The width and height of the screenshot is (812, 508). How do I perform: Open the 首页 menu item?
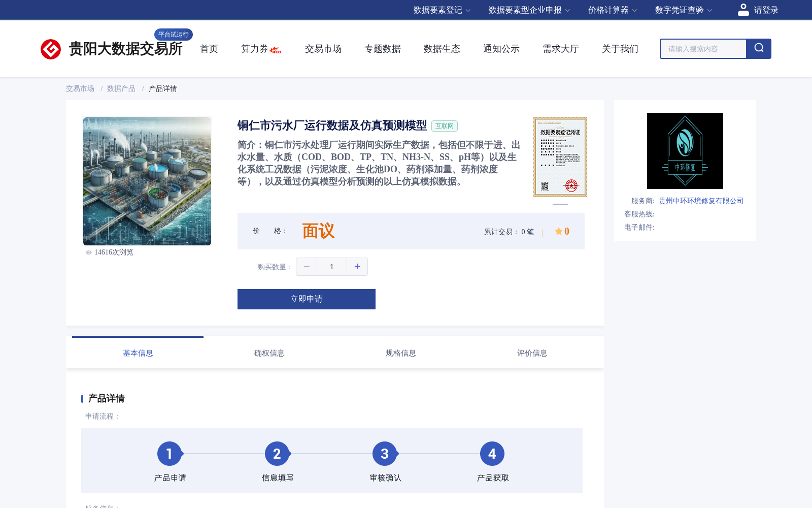pyautogui.click(x=209, y=49)
